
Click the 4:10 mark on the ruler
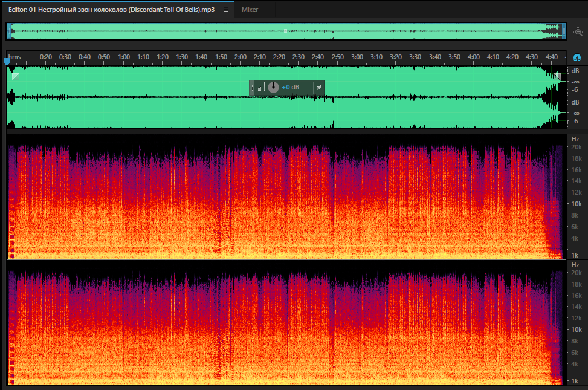tap(493, 57)
